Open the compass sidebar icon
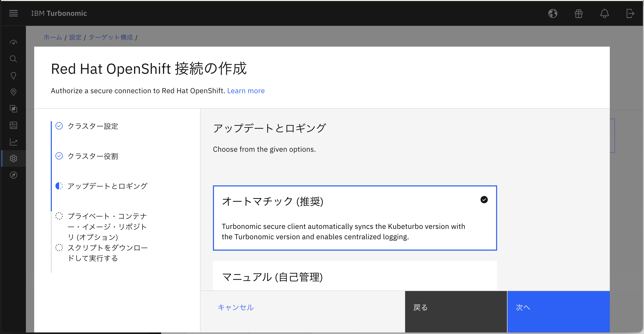 pos(13,175)
